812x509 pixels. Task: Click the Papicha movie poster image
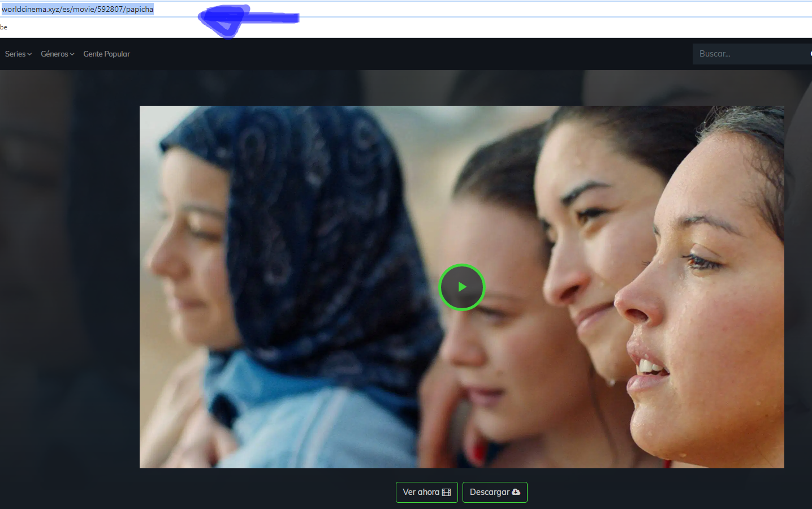[x=462, y=287]
